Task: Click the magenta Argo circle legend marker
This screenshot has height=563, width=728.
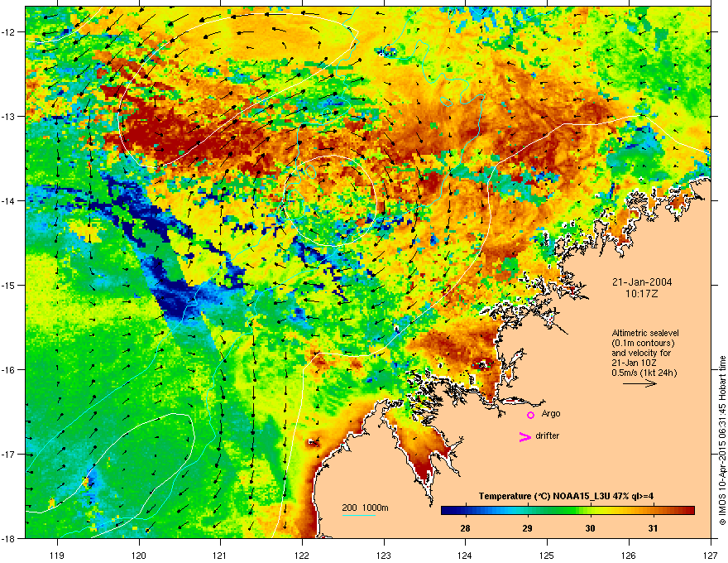Action: 530,415
